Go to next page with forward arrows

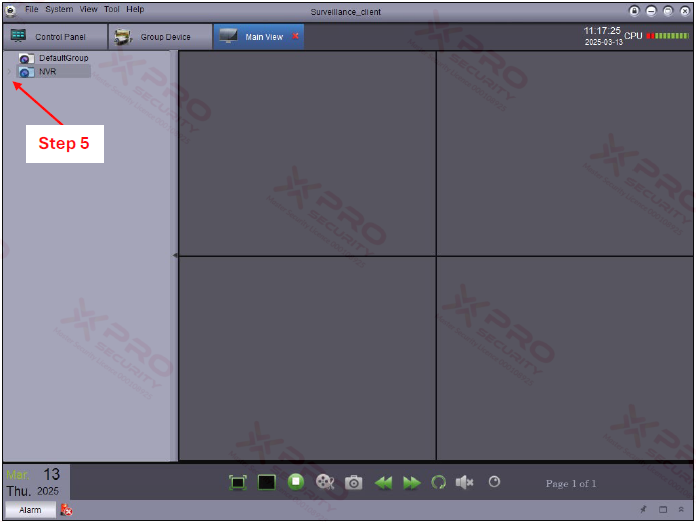(x=411, y=482)
